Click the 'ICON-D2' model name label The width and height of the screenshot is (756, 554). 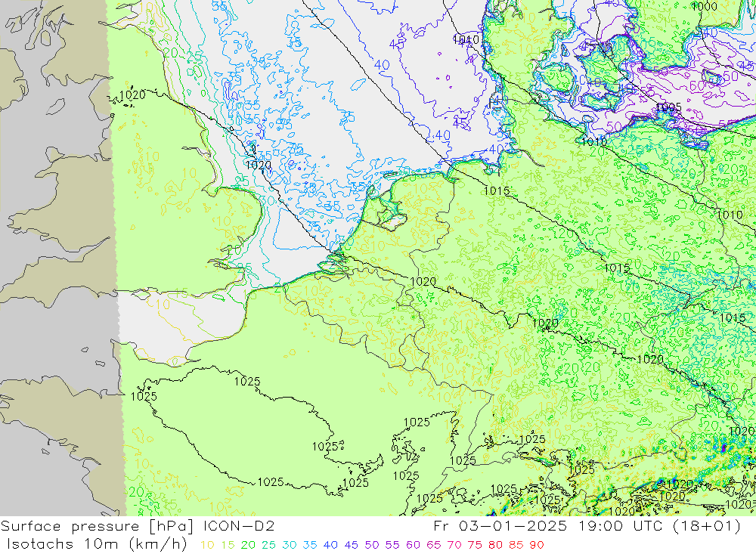tap(239, 526)
